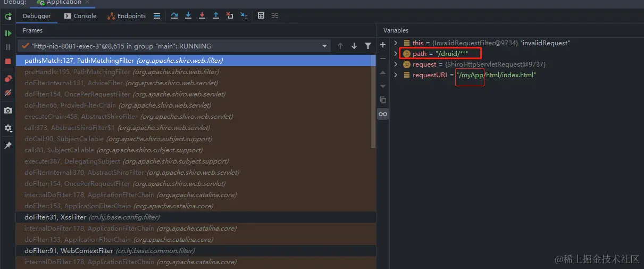Drop the current frame
Viewport: 644px width, 269px height.
click(x=230, y=16)
